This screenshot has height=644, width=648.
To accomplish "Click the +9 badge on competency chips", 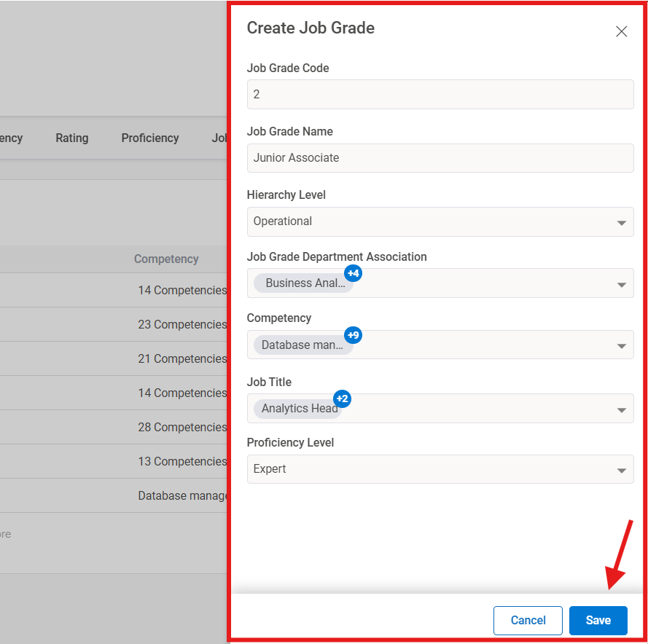I will (x=353, y=335).
